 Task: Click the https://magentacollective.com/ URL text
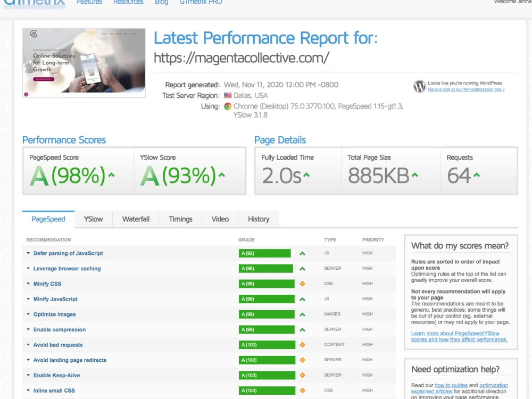coord(241,58)
